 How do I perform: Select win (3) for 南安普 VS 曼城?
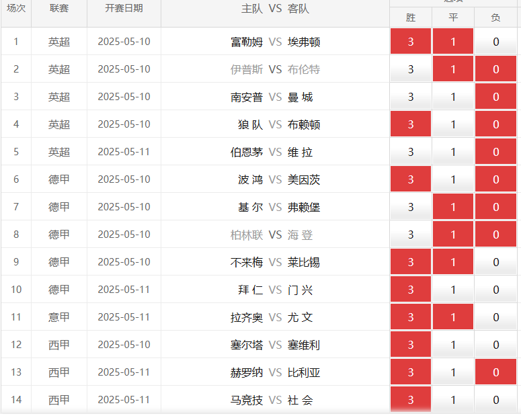(411, 96)
